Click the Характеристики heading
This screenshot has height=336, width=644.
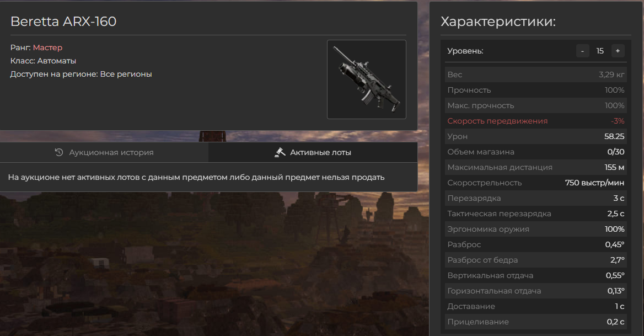[498, 22]
